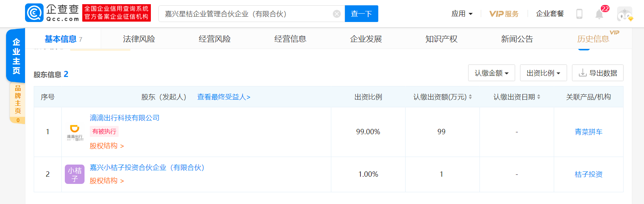Open the 历史信息 VIP tab
This screenshot has height=204, width=644.
pyautogui.click(x=593, y=39)
